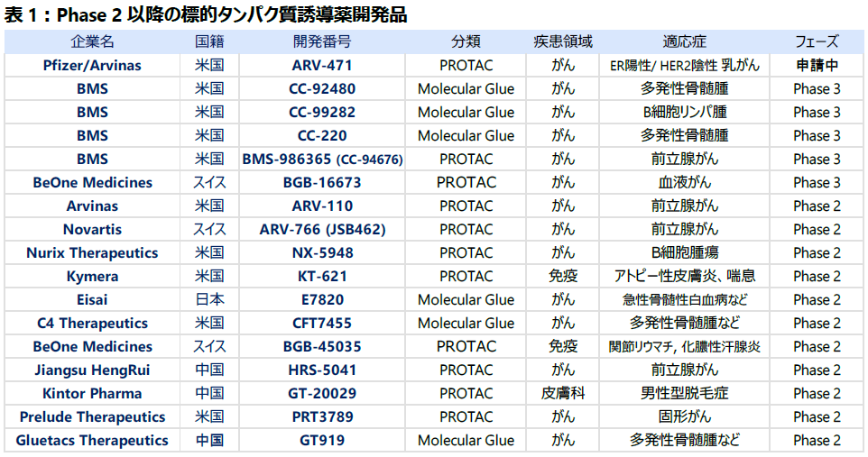Click the Kymera company cell
Viewport: 868px width, 457px height.
[x=92, y=277]
